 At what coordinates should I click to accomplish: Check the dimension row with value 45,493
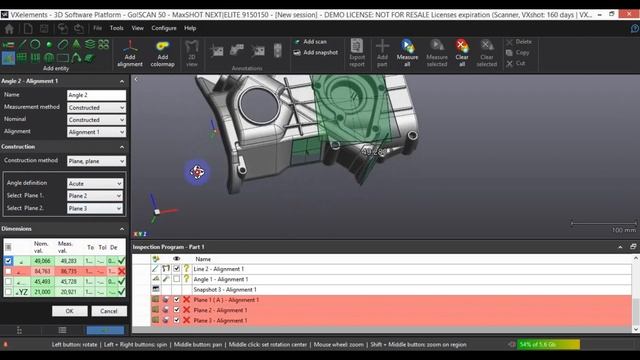click(8, 281)
